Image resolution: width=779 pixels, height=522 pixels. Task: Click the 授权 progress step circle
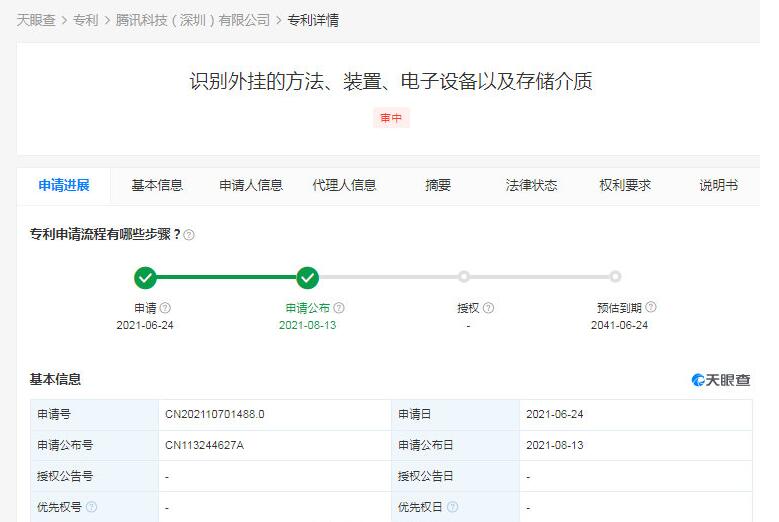tap(464, 277)
